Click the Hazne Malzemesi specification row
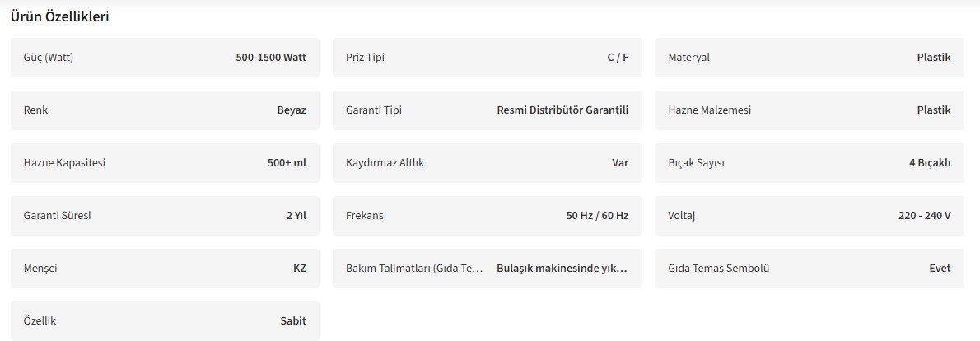The width and height of the screenshot is (980, 341). [809, 110]
